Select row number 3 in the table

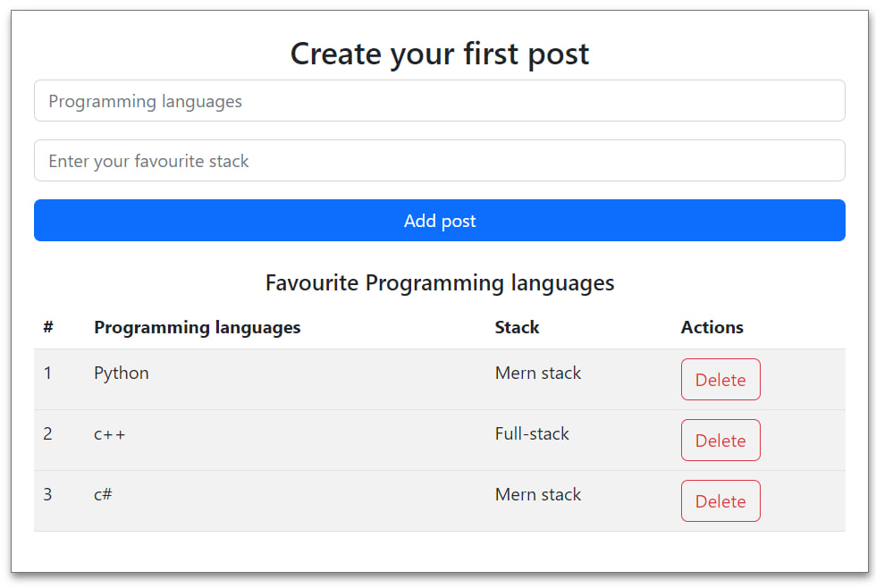point(47,495)
